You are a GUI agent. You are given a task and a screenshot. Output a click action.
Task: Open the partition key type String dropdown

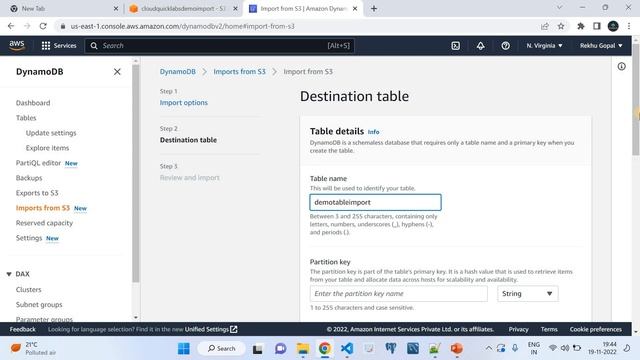coord(527,294)
